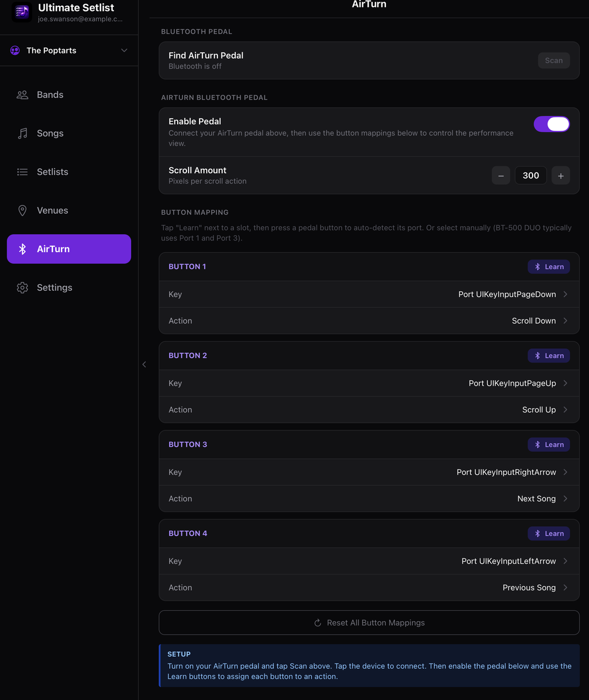
Task: Open Button 1 Key port selection
Action: pyautogui.click(x=369, y=294)
